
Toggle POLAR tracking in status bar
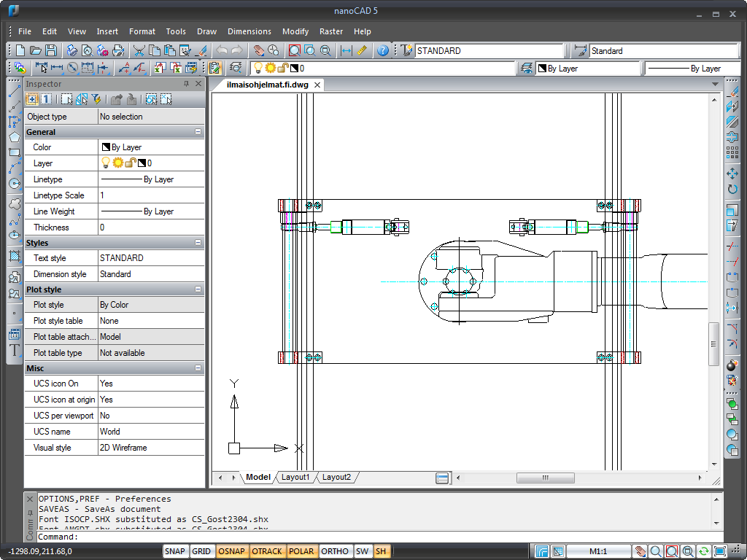[x=301, y=551]
